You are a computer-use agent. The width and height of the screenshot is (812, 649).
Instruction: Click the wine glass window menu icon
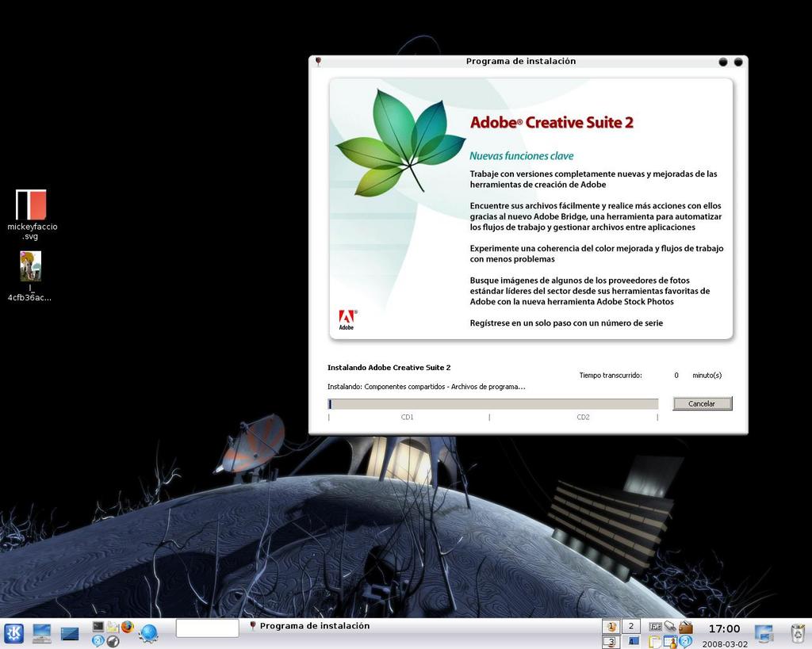(x=319, y=62)
